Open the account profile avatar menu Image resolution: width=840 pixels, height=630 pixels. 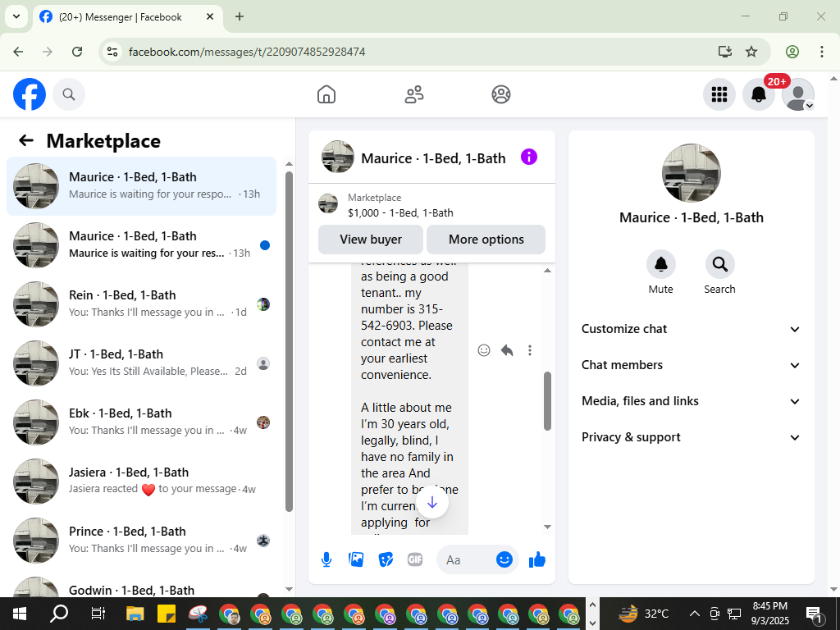(798, 94)
